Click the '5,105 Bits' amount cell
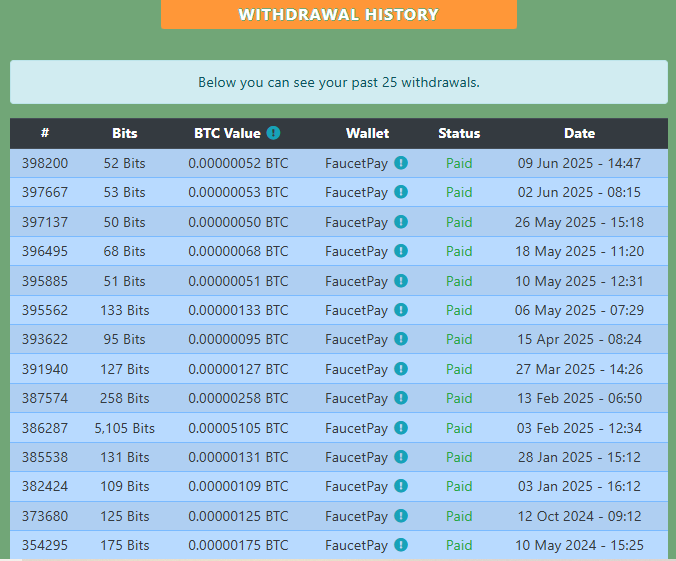676x561 pixels. tap(125, 428)
